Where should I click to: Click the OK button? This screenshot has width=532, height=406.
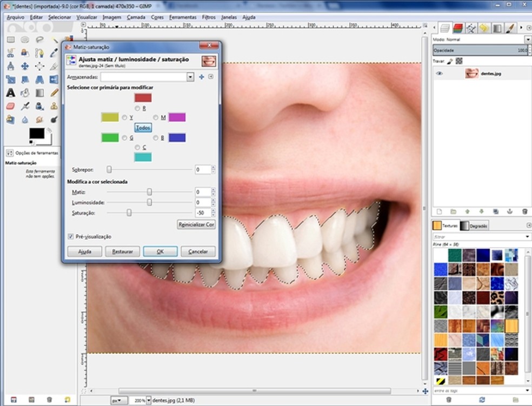(x=160, y=251)
